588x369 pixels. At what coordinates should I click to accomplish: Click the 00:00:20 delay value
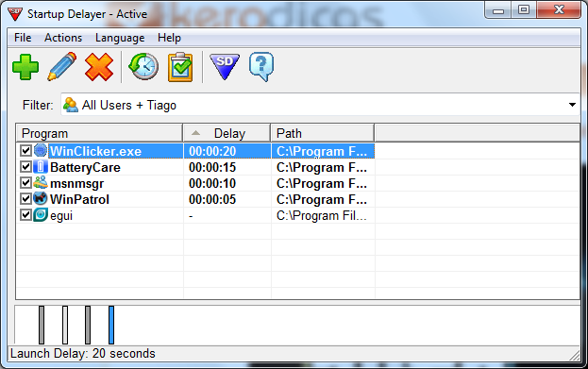pyautogui.click(x=212, y=151)
